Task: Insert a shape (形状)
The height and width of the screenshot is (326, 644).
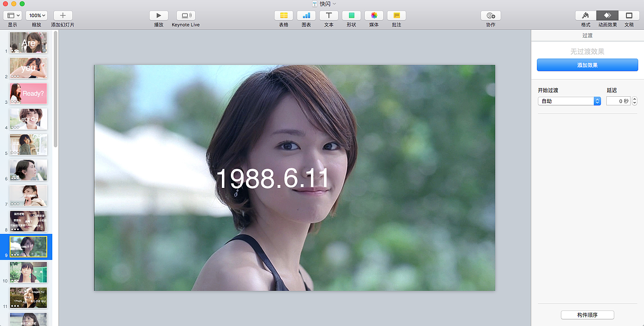Action: point(351,16)
